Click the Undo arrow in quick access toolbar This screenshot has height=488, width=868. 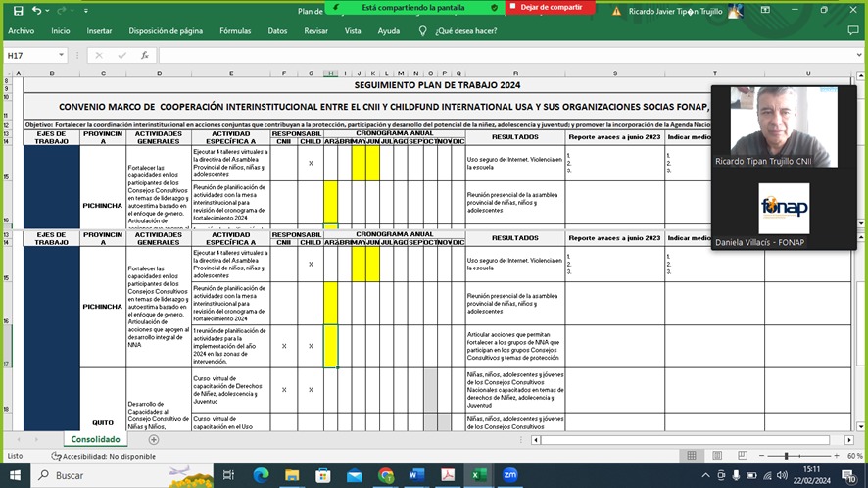pos(35,10)
